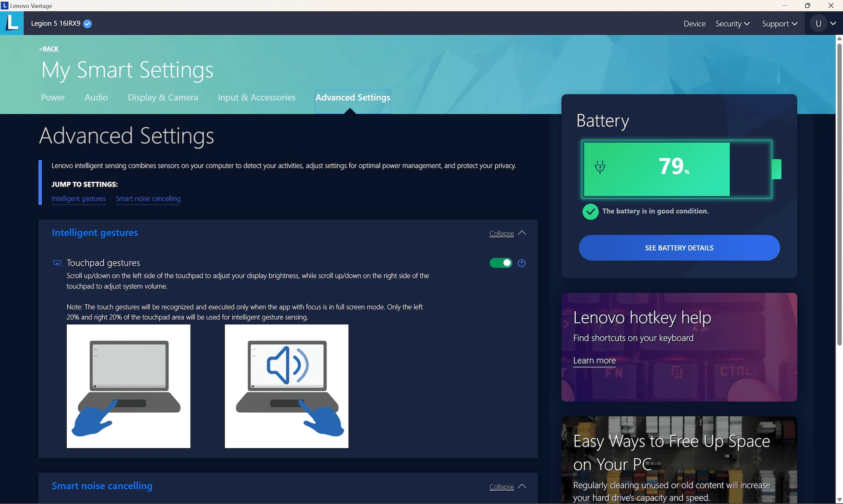Collapse the Smart noise cancelling section
The image size is (843, 504).
508,486
